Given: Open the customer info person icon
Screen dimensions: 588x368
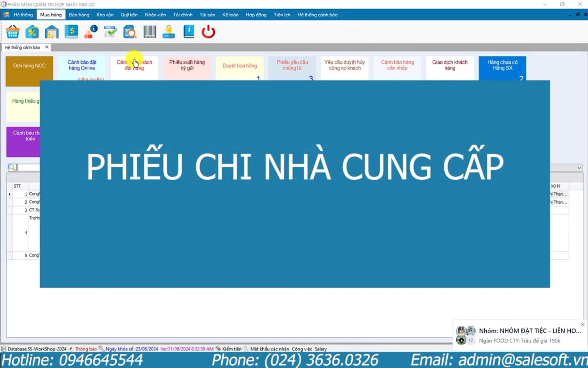Looking at the screenshot, I should 91,32.
